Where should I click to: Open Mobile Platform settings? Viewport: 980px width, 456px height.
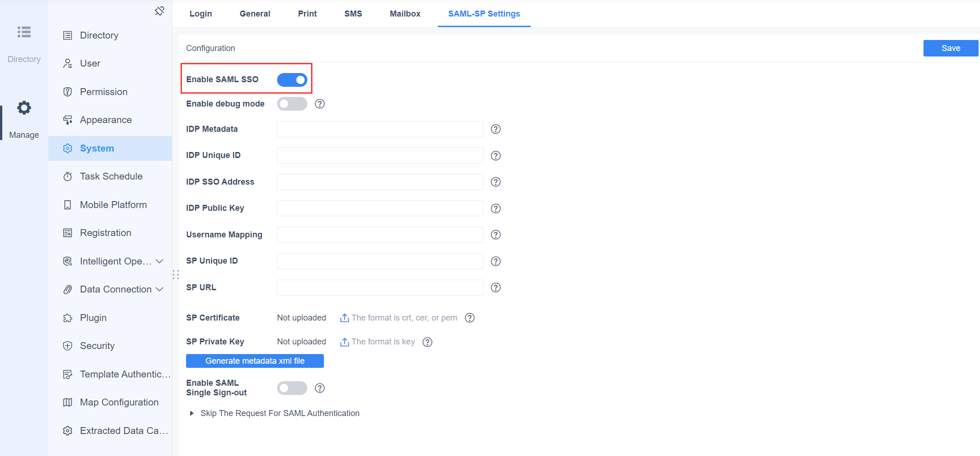point(113,204)
